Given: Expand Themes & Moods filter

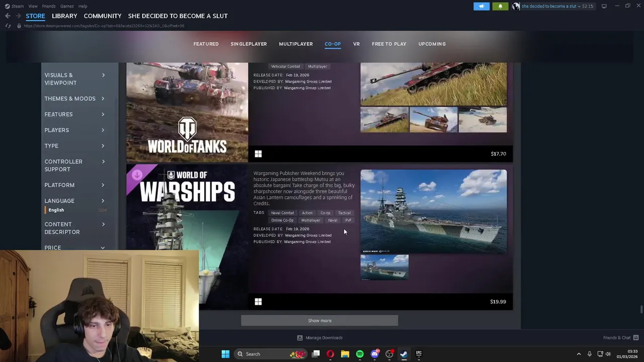Looking at the screenshot, I should [75, 99].
